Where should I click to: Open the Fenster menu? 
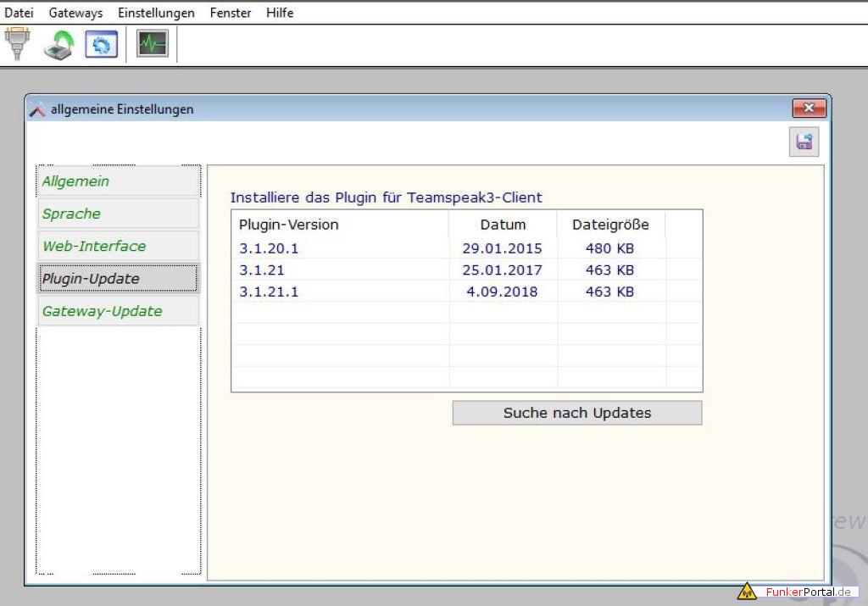pos(231,13)
